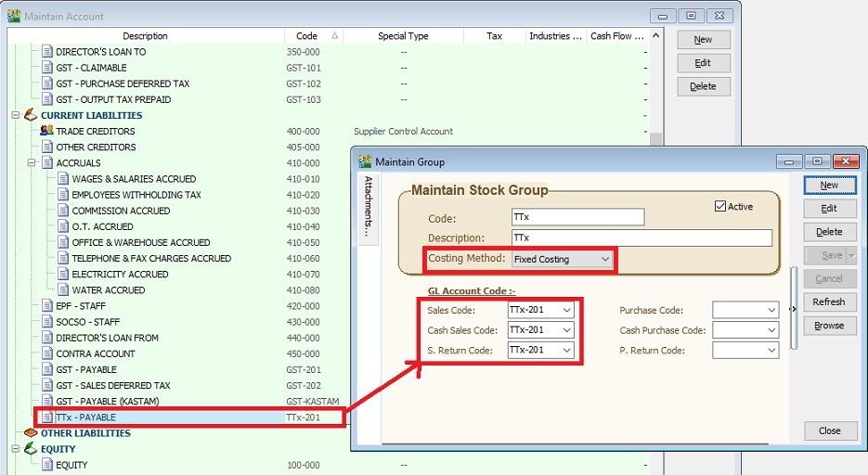Click the Current Liabilities category icon

(30, 115)
